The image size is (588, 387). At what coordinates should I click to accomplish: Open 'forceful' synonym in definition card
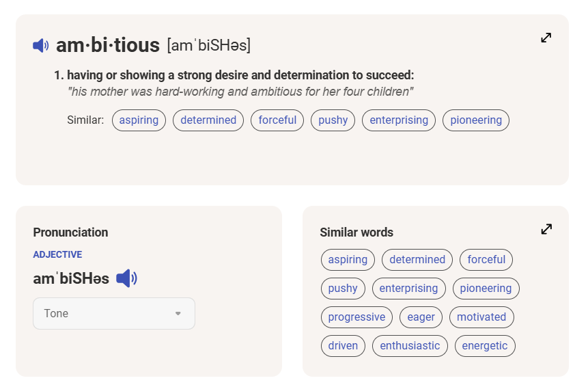[x=277, y=120]
